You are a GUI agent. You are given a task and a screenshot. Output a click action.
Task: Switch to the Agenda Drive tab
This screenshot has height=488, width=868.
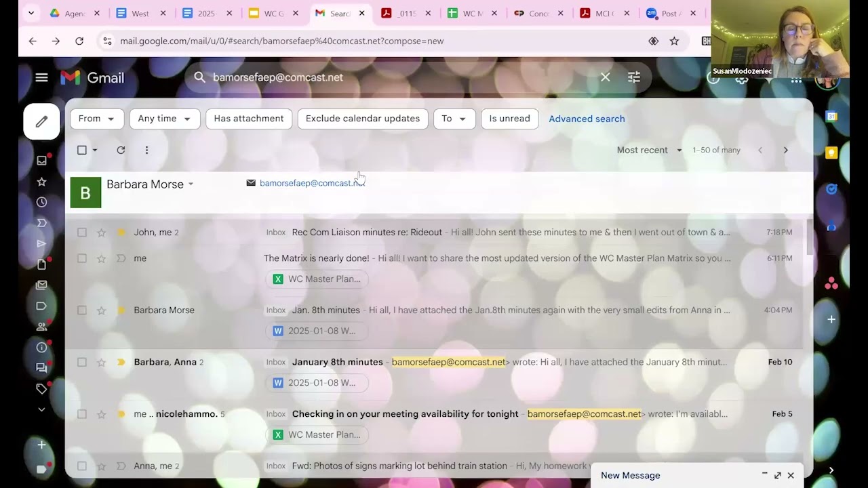tap(75, 14)
